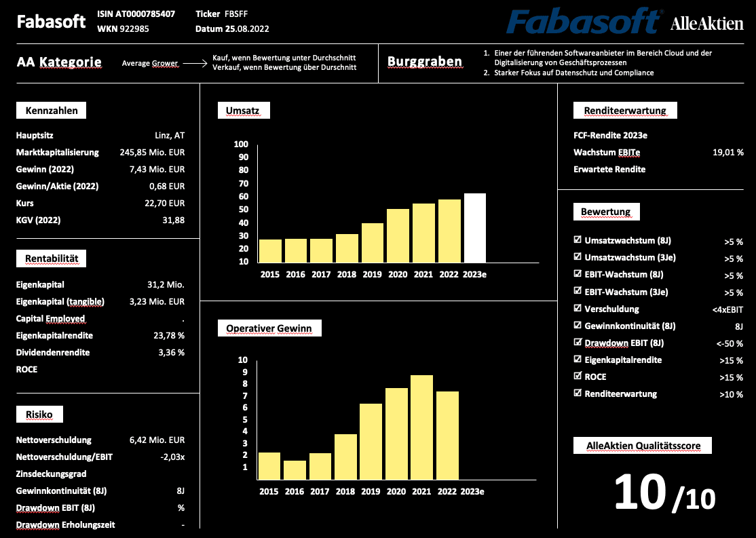Click the 2016 bar in Operativer Gewinn chart
The height and width of the screenshot is (538, 756).
pyautogui.click(x=295, y=470)
